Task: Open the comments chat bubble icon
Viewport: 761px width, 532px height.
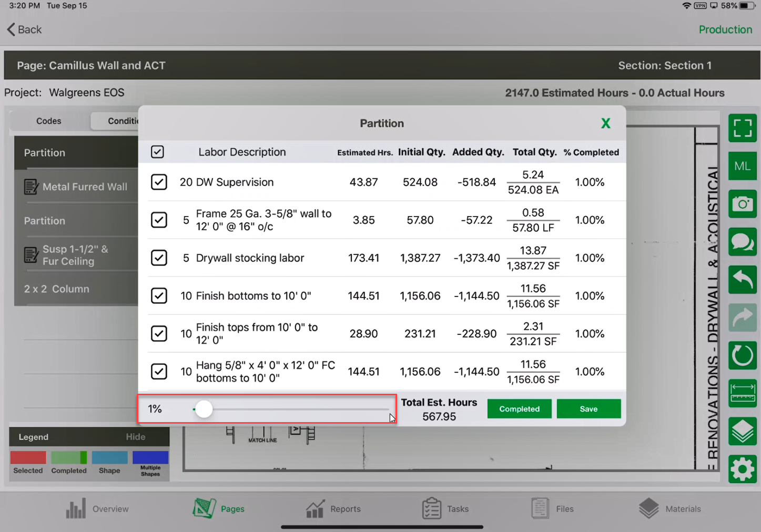Action: point(742,242)
